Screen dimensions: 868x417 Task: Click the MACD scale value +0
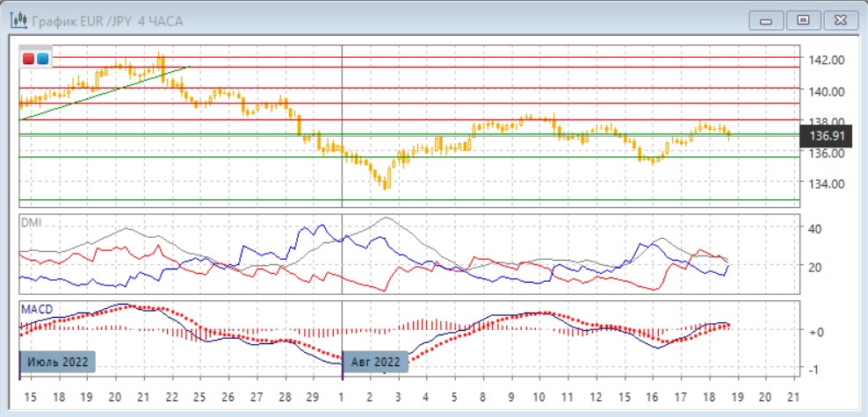pyautogui.click(x=814, y=331)
